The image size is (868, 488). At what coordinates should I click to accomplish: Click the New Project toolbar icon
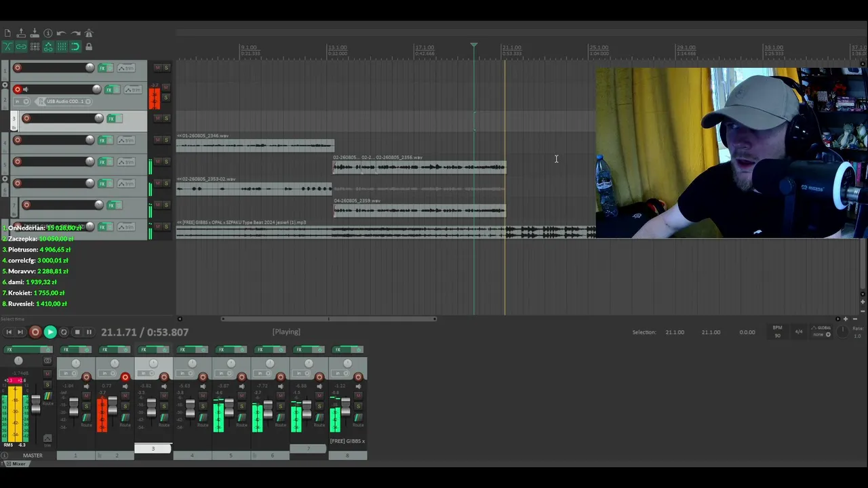[x=7, y=33]
